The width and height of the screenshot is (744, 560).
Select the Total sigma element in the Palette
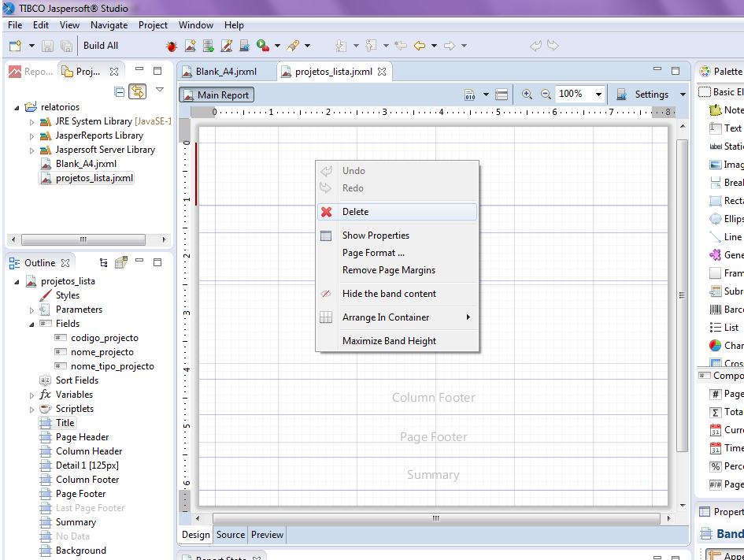(x=726, y=412)
